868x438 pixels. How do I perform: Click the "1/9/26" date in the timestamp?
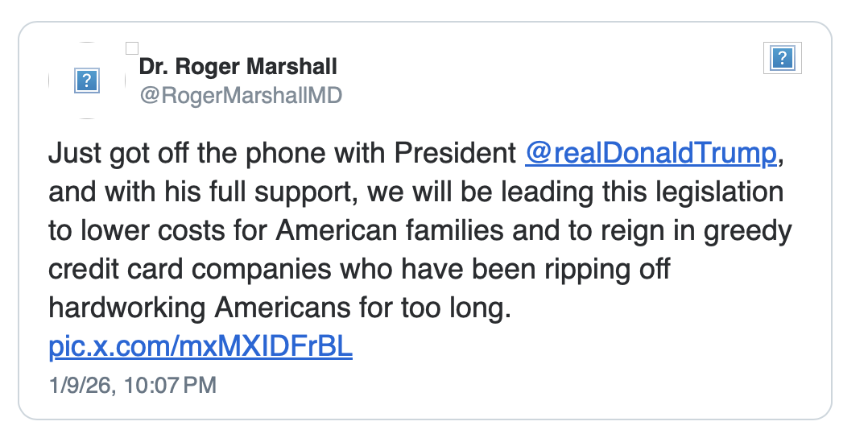pos(81,386)
